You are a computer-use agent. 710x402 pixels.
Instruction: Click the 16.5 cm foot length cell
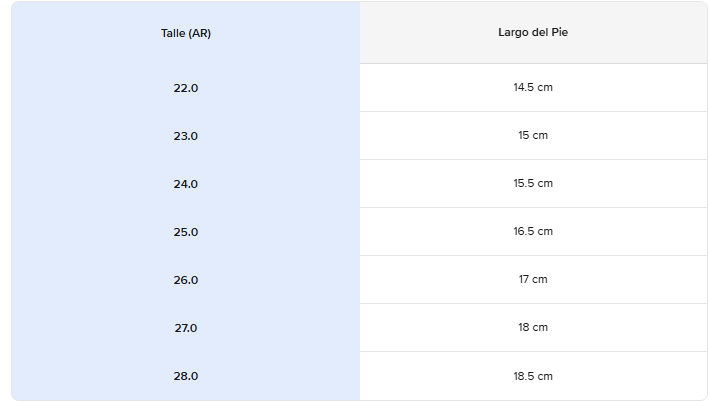[533, 231]
